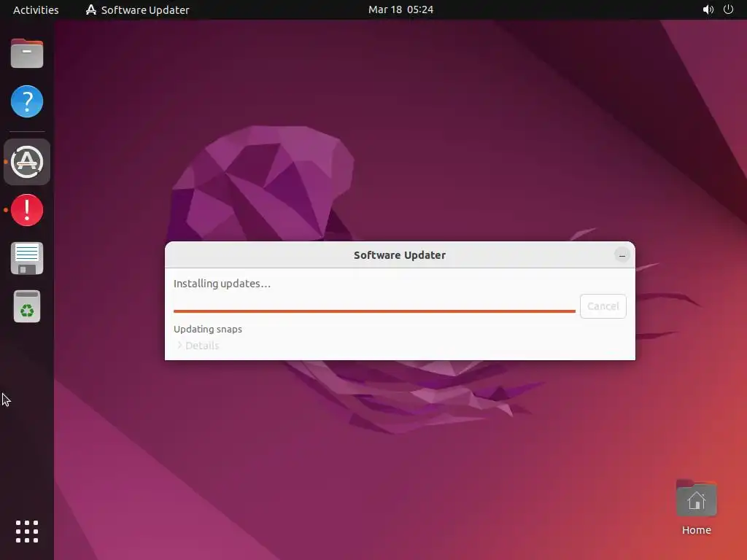Open the Activities overview
This screenshot has width=747, height=560.
point(36,9)
